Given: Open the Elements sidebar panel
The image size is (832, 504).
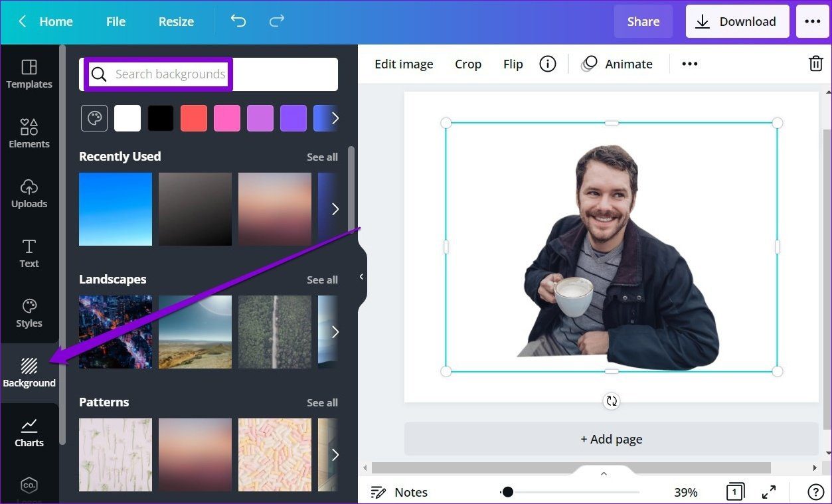Looking at the screenshot, I should pyautogui.click(x=29, y=133).
